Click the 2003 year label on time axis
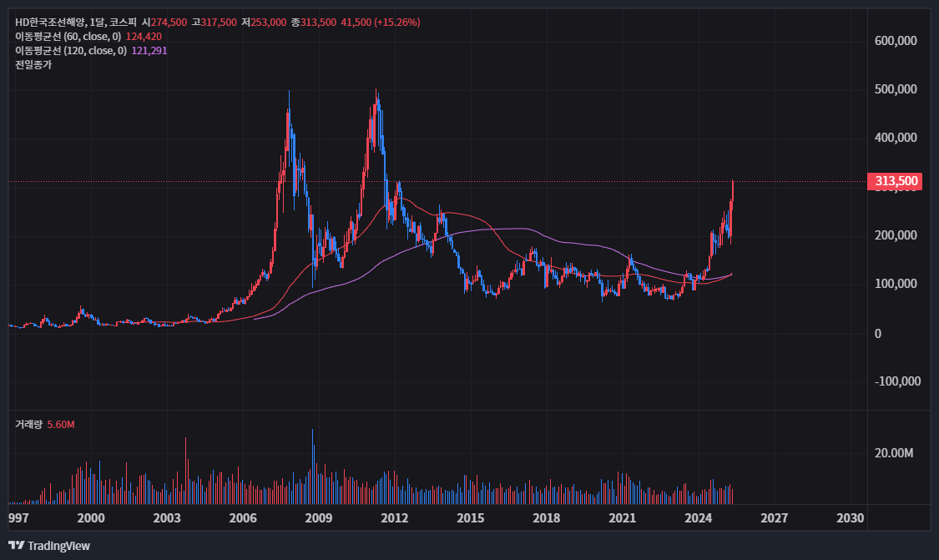939x560 pixels. point(167,518)
